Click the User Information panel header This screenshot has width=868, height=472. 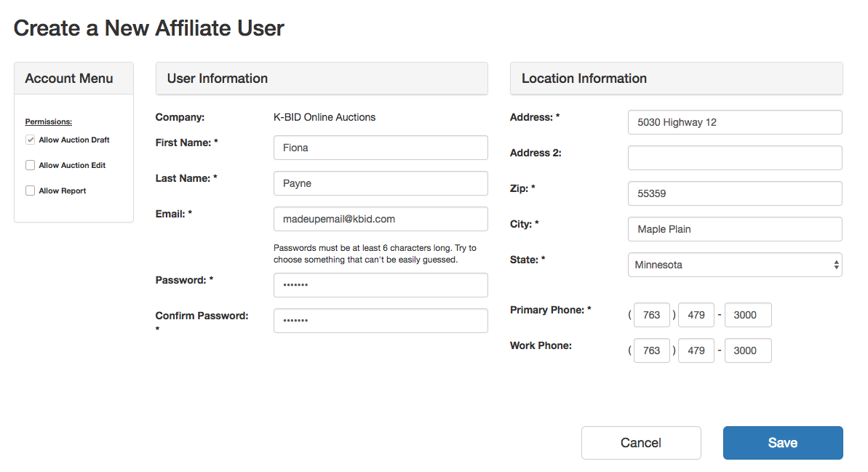322,79
